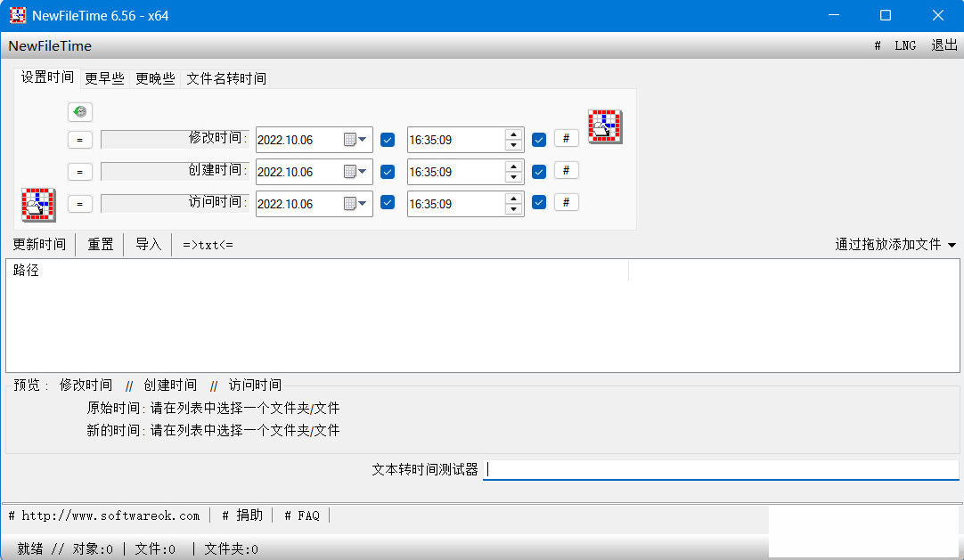The height and width of the screenshot is (560, 964).
Task: Click the = button for 创建时间 row
Action: (x=80, y=172)
